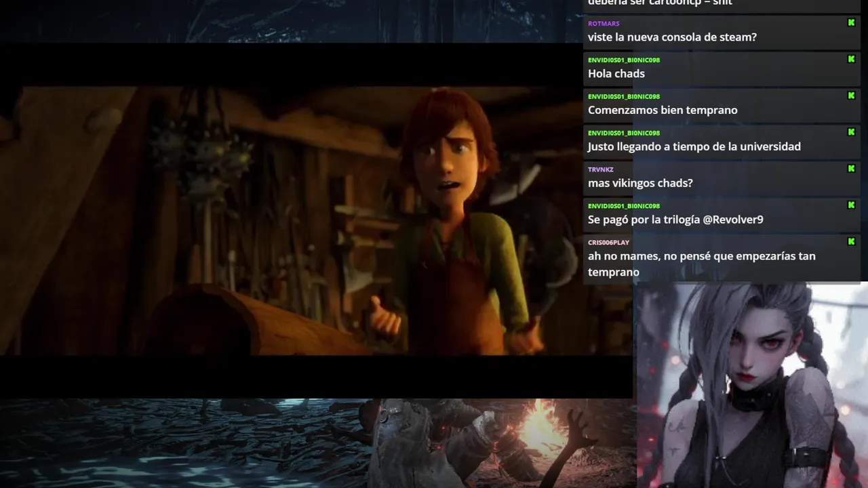Click the animated movie video frame

pyautogui.click(x=316, y=220)
